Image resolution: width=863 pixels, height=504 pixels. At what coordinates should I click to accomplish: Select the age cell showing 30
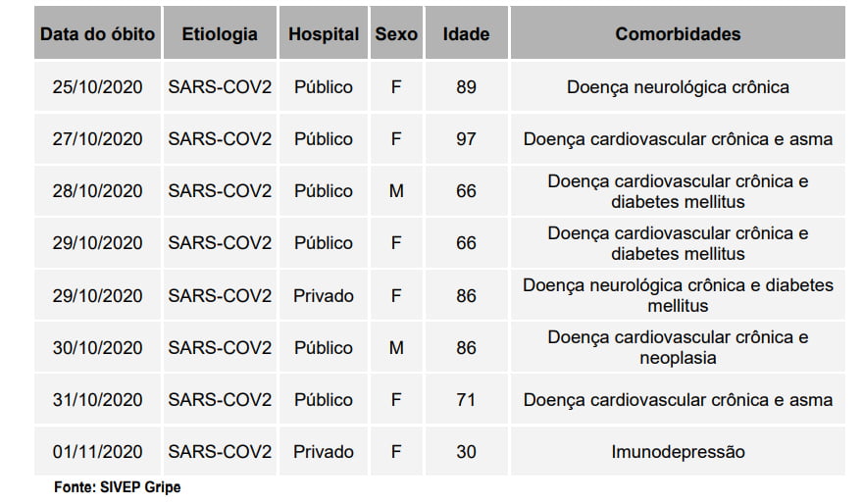tap(466, 452)
